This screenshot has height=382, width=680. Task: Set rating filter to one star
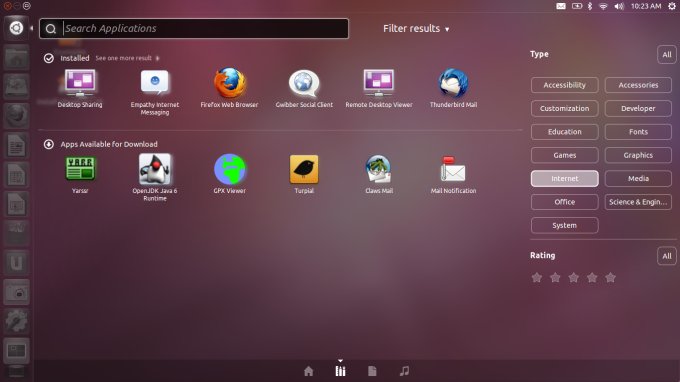click(537, 278)
